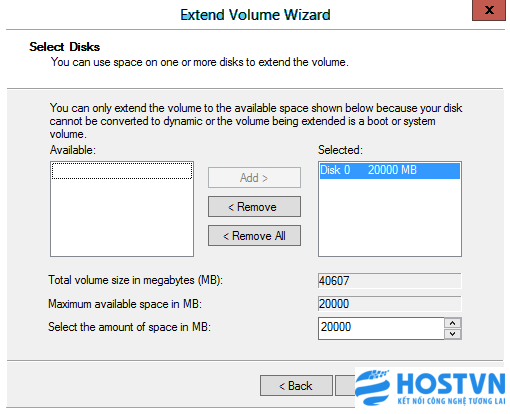The width and height of the screenshot is (510, 414).
Task: Select Disk 0 20000 MB in Selected list
Action: tap(390, 170)
